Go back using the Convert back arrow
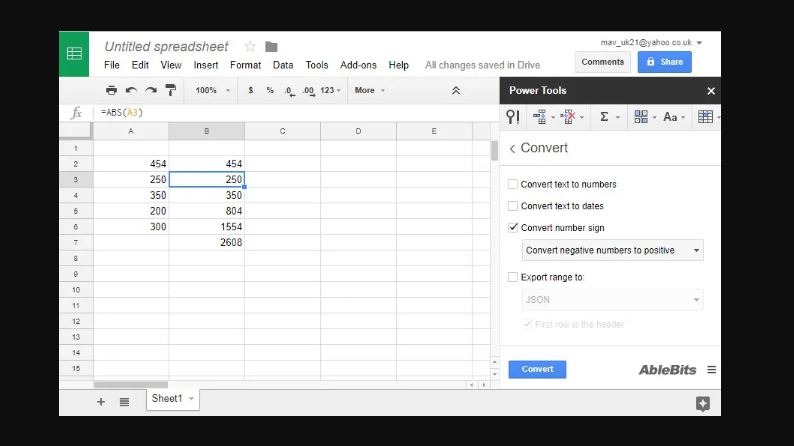The image size is (794, 446). click(512, 148)
